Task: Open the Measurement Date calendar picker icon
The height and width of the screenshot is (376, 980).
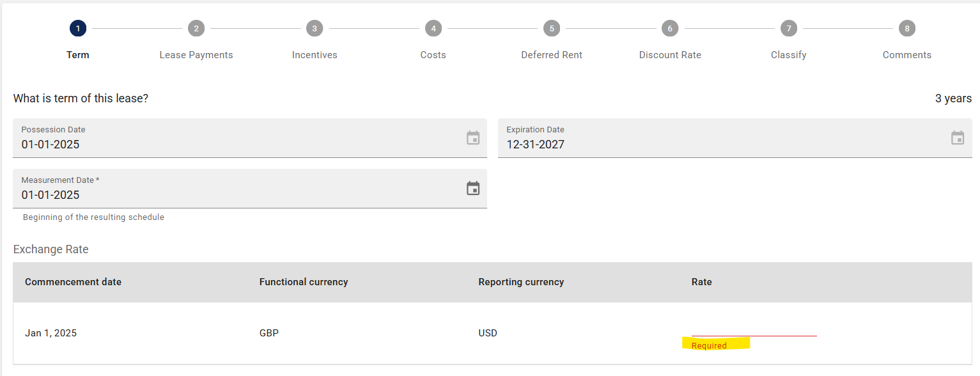Action: 473,188
